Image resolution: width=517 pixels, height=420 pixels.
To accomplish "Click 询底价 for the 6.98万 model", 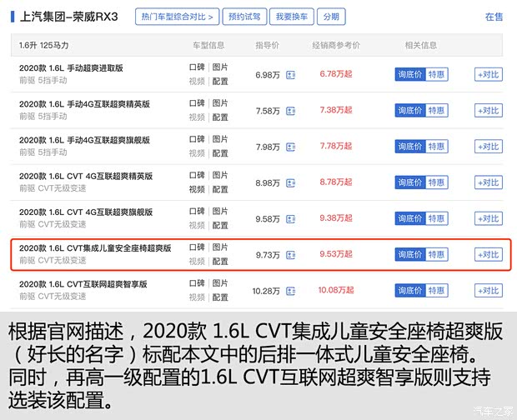I will coord(409,75).
